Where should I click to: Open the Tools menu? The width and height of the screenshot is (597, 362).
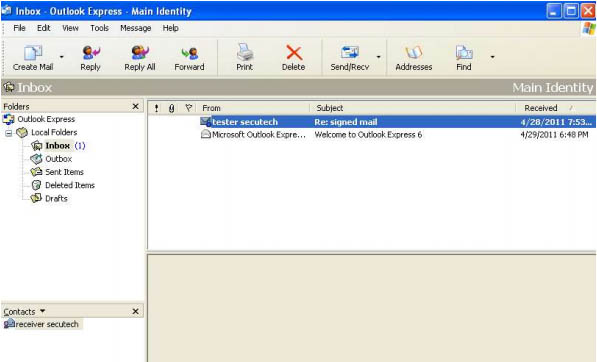click(x=99, y=28)
